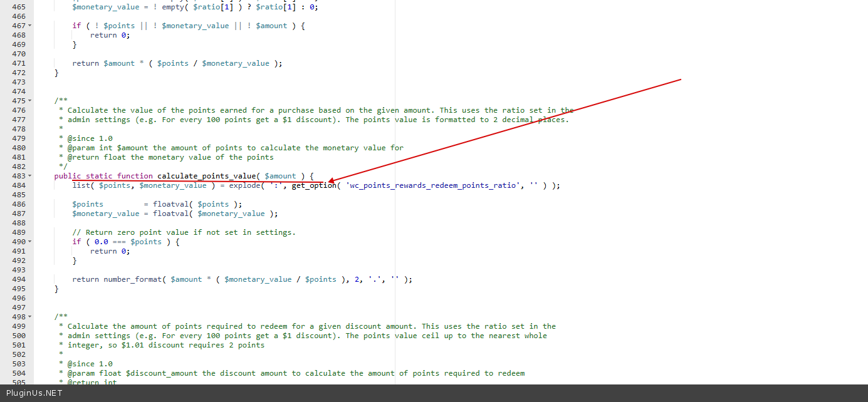868x402 pixels.
Task: Click the '// Return zero point value' comment
Action: click(184, 232)
